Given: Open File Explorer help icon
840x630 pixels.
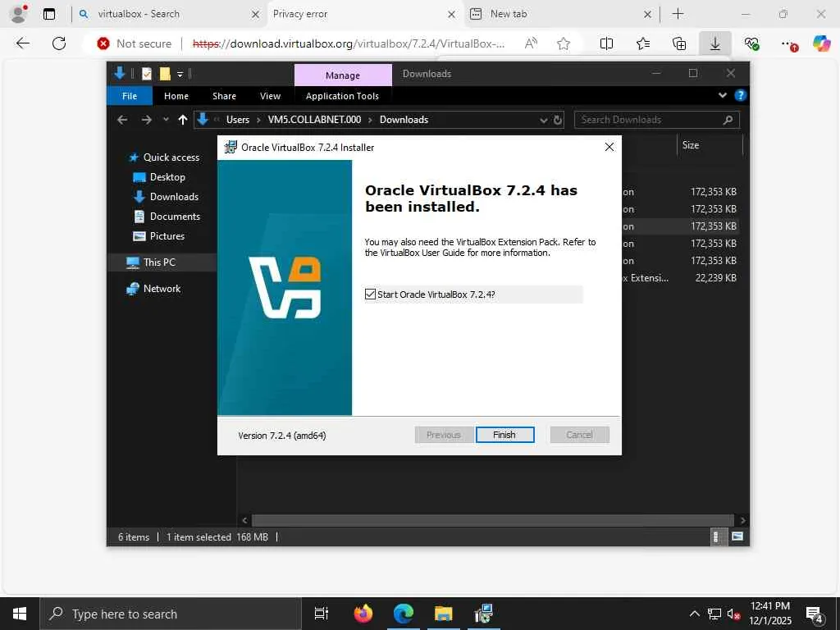Looking at the screenshot, I should [x=741, y=95].
